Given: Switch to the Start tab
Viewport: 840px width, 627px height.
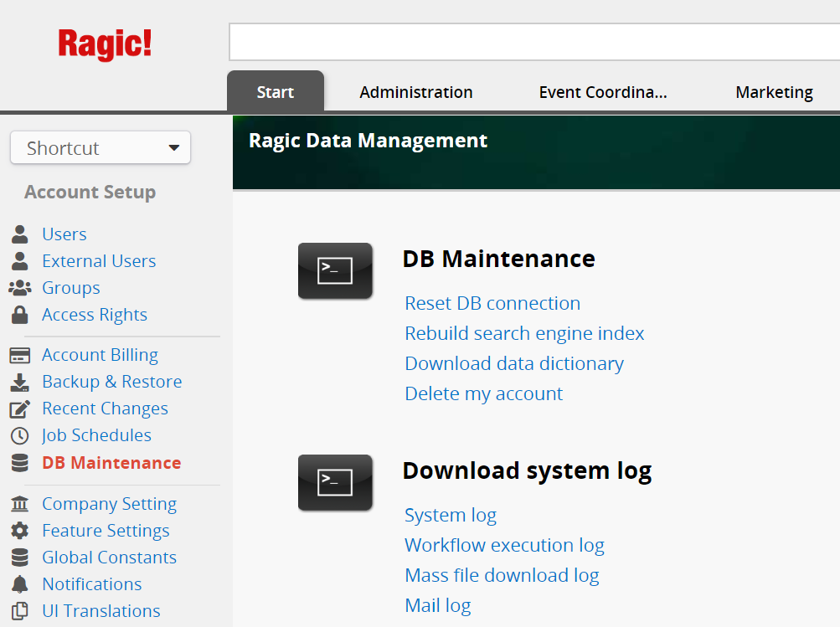Looking at the screenshot, I should (276, 92).
